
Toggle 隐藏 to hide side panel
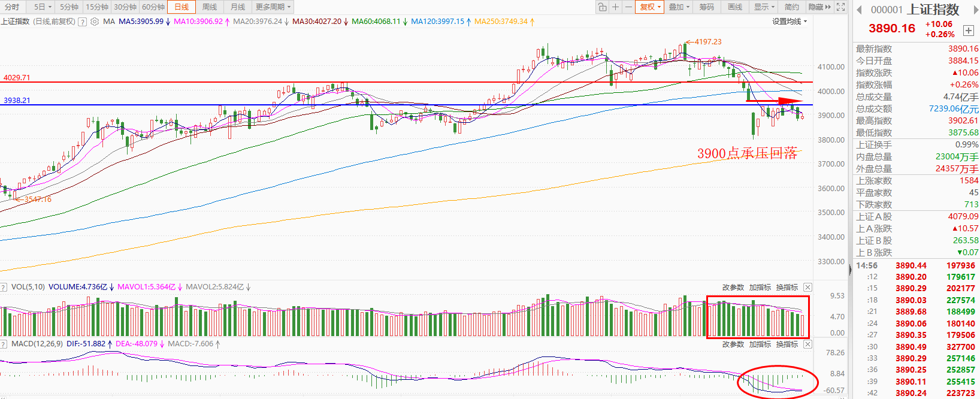(x=819, y=7)
